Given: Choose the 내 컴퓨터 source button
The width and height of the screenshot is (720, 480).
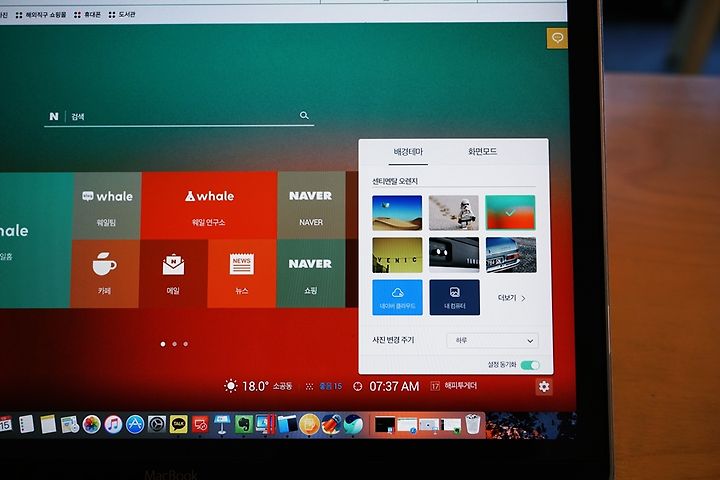Looking at the screenshot, I should tap(455, 298).
